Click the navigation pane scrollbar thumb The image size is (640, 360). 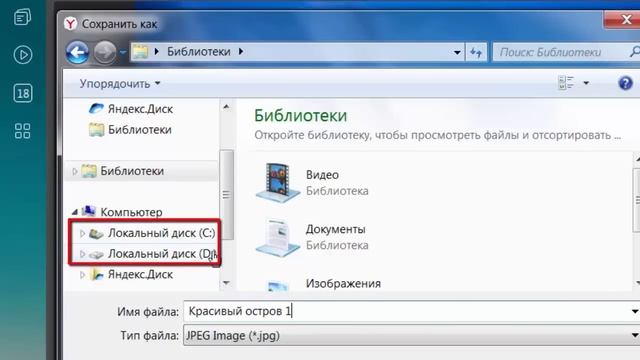227,195
